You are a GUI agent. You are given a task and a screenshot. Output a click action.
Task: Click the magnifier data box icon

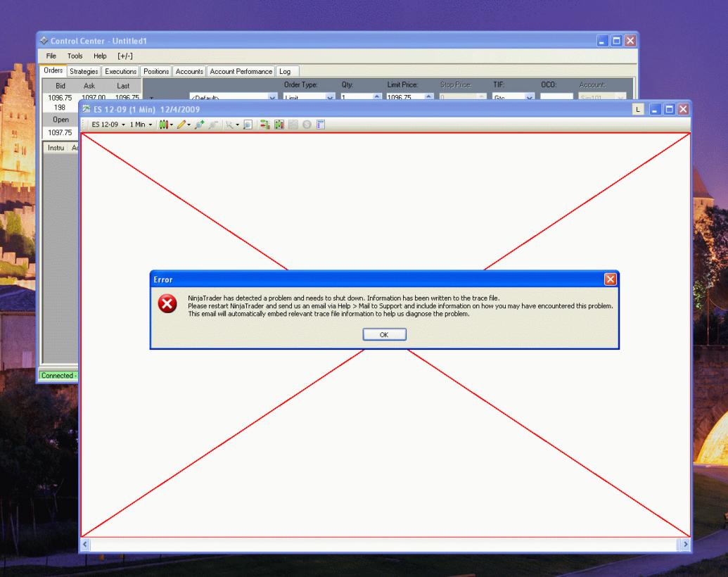248,125
